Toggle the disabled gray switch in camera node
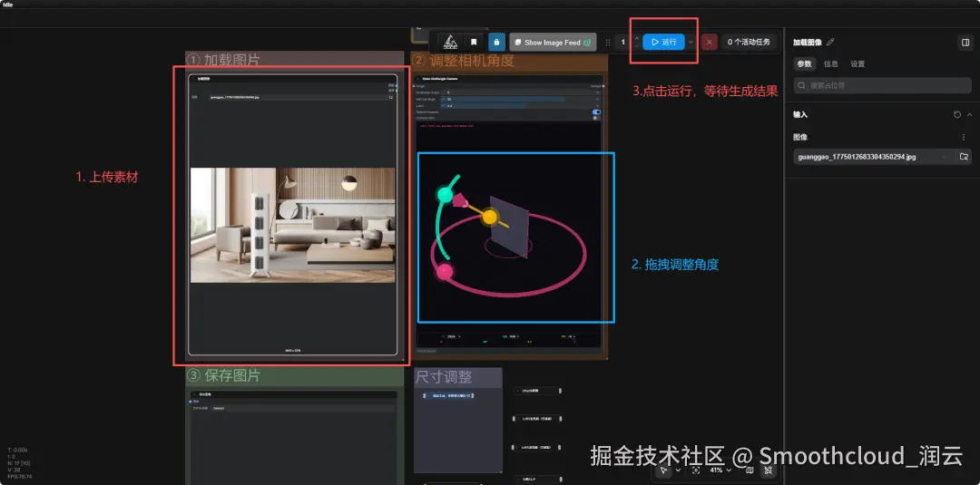980x485 pixels. [596, 117]
